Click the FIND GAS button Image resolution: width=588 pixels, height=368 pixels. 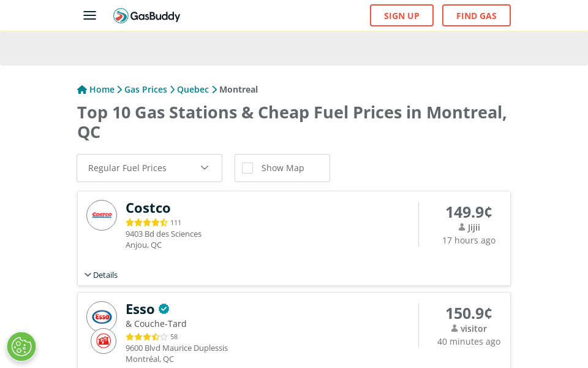pos(477,15)
